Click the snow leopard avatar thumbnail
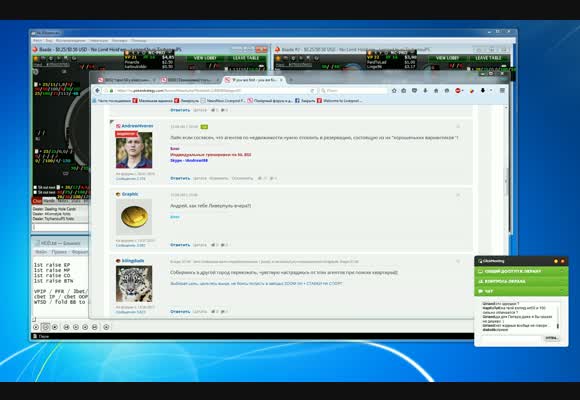This screenshot has width=580, height=400. pos(134,284)
